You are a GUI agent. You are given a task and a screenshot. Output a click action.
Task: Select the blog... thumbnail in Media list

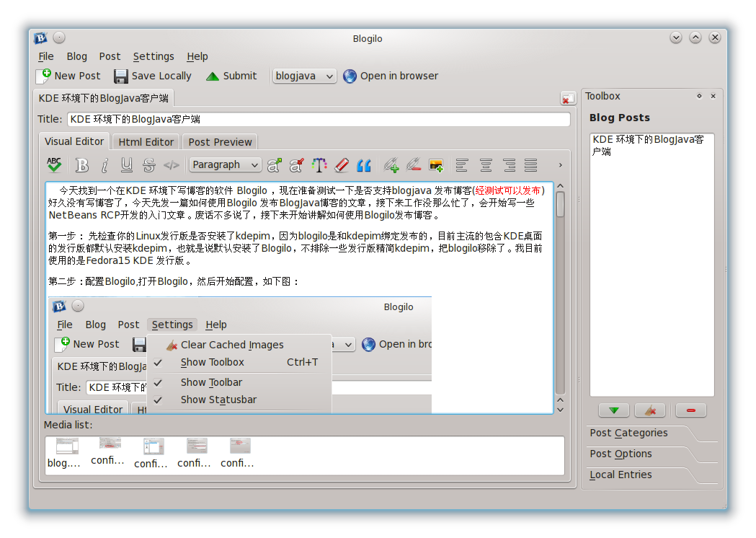65,453
